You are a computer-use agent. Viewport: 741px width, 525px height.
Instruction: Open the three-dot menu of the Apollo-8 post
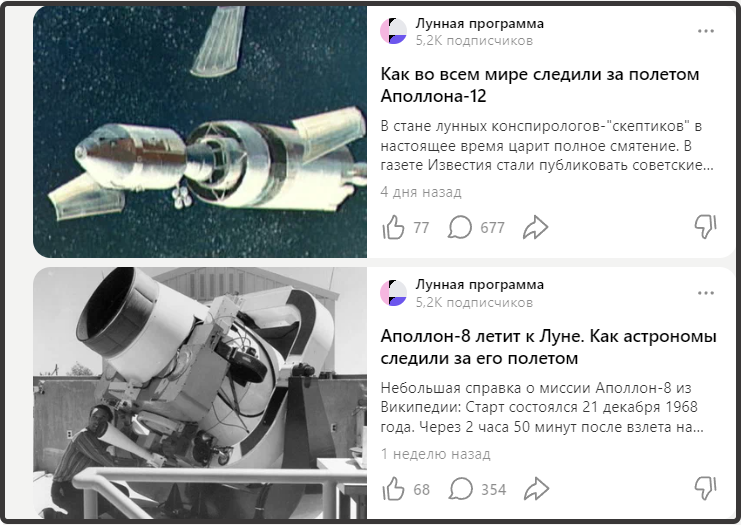point(706,293)
